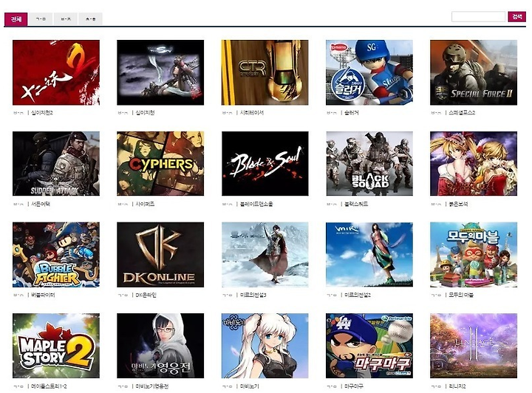
Task: Click the 마비노기 title text
Action: (250, 386)
